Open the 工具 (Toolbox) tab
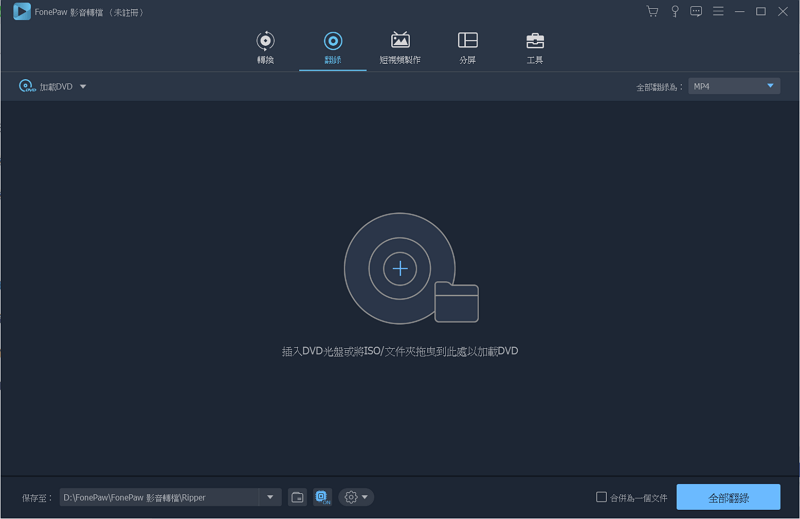 tap(535, 48)
